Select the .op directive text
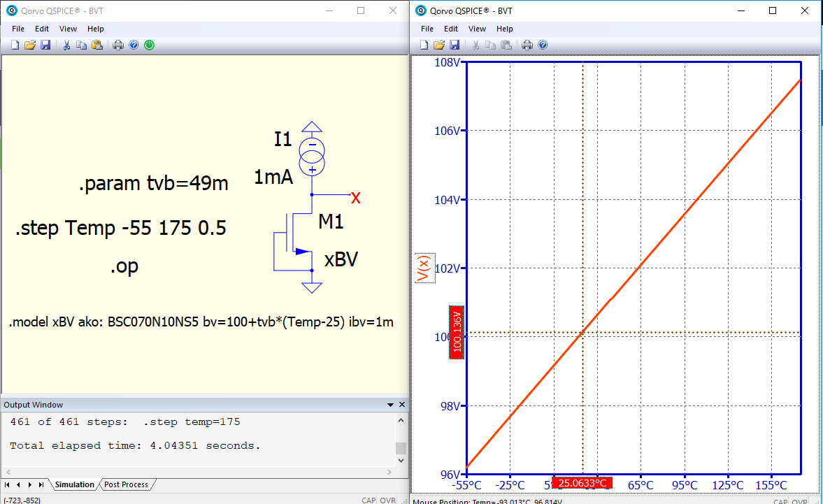The width and height of the screenshot is (823, 504). pos(124,266)
